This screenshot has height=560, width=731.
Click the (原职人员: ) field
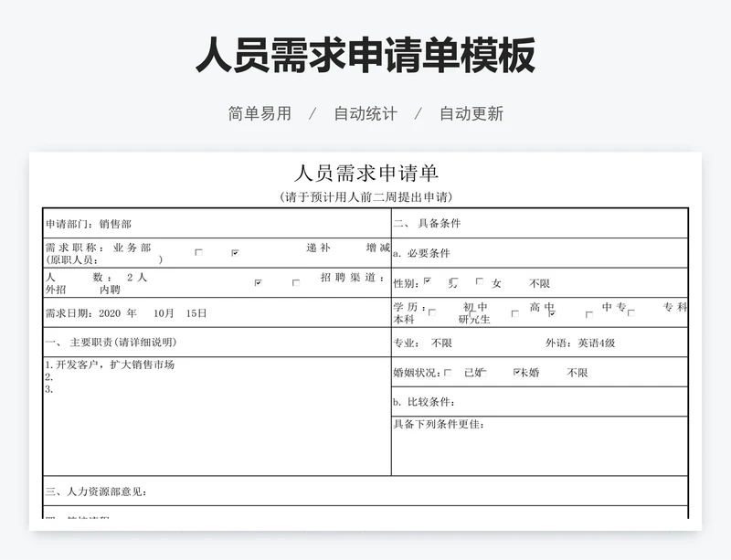104,260
